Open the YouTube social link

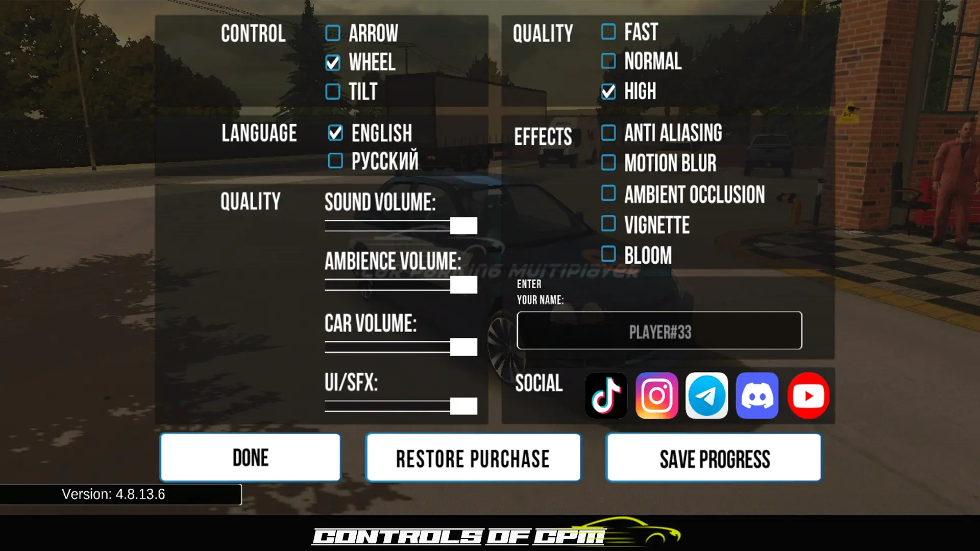[x=809, y=395]
